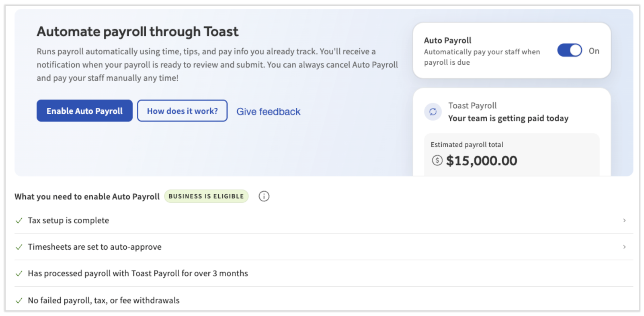Click the checkmark beside Timesheets auto-approve
Viewport: 644px width, 316px height.
19,247
